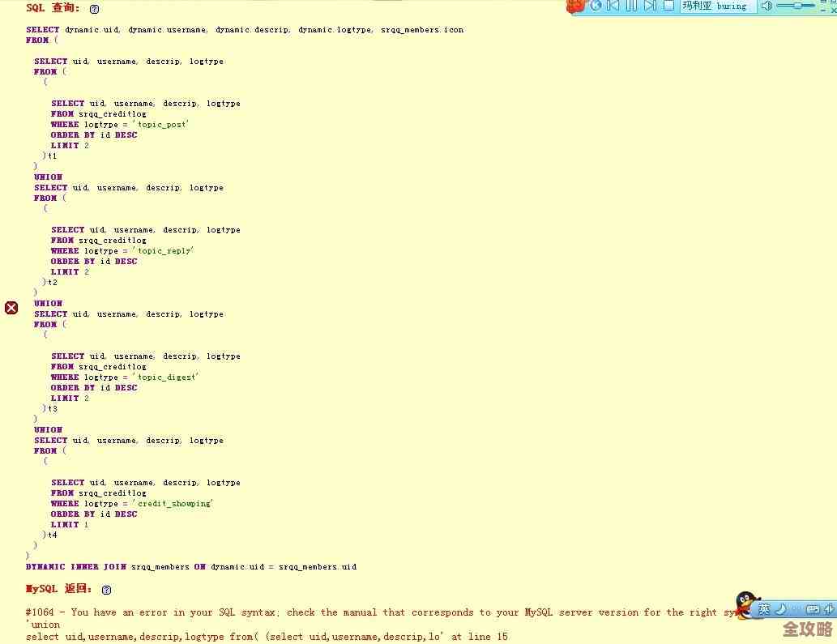
Task: Click the 'topic_digest' string in the query
Action: 168,377
